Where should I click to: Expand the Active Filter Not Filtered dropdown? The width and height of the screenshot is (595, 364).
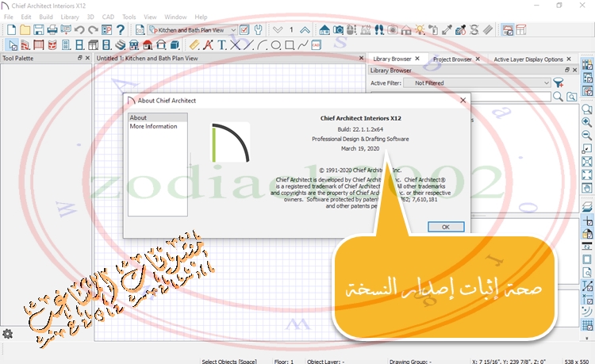pyautogui.click(x=477, y=82)
